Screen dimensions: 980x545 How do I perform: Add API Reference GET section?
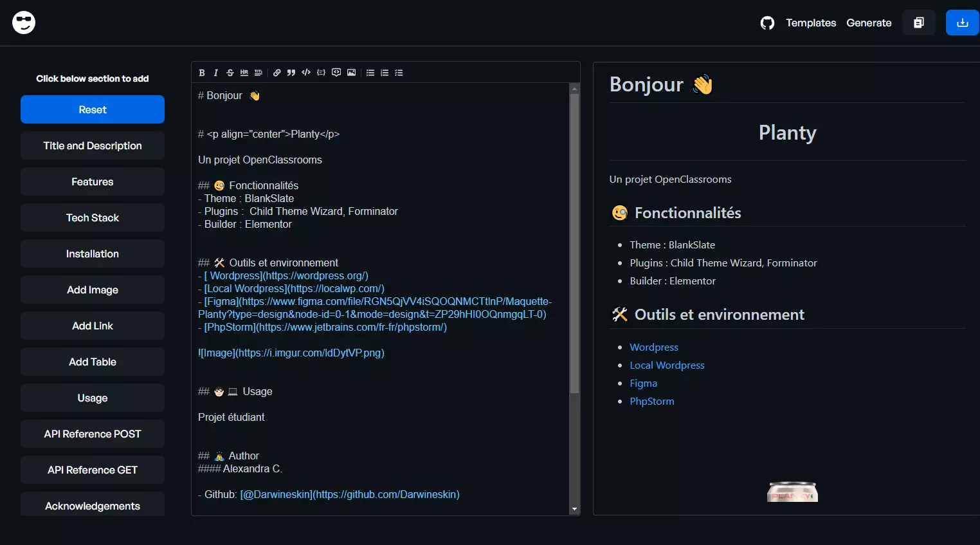click(x=93, y=470)
